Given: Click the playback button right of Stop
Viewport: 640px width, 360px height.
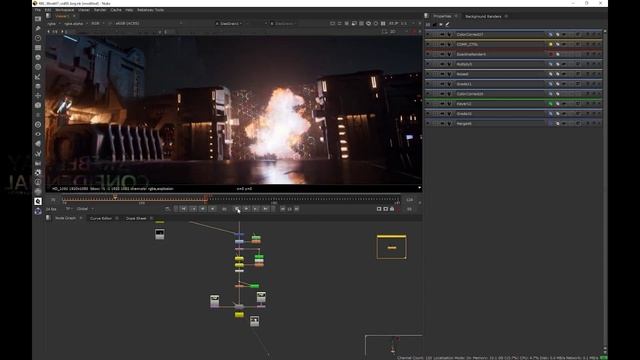Looking at the screenshot, I should (x=246, y=209).
